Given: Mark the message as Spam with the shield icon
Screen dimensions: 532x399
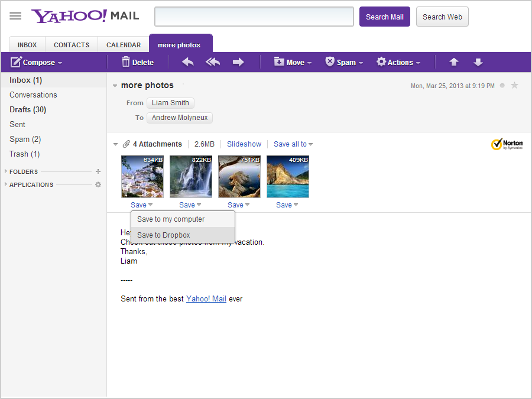Looking at the screenshot, I should (x=329, y=61).
